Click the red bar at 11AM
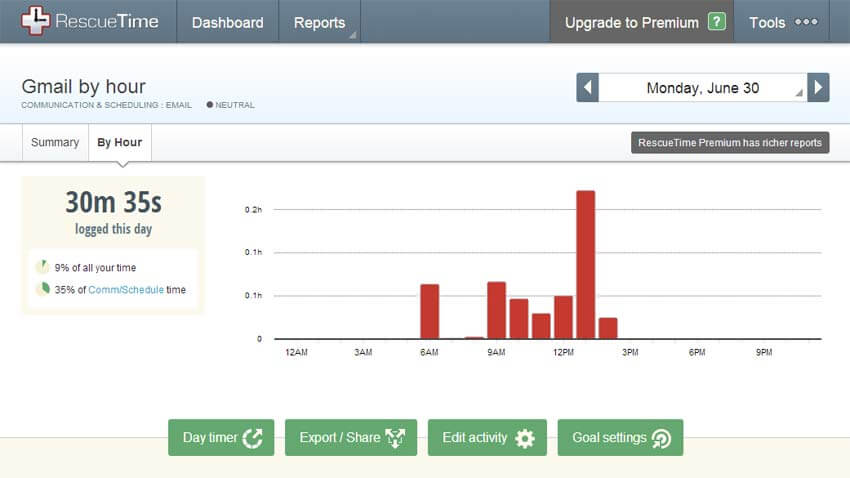Image resolution: width=850 pixels, height=478 pixels. click(x=541, y=326)
